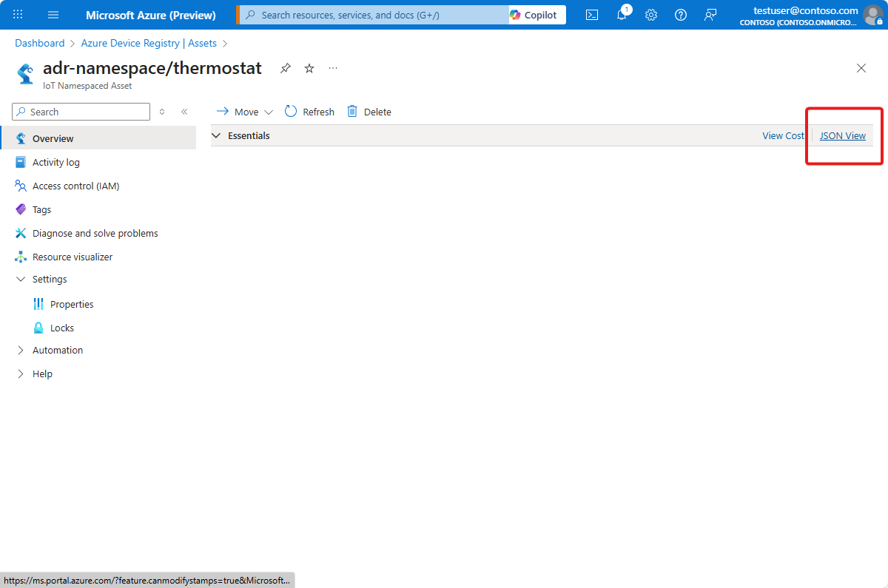Pin the thermostat asset to dashboard
Screen dimensions: 888x588
click(286, 68)
